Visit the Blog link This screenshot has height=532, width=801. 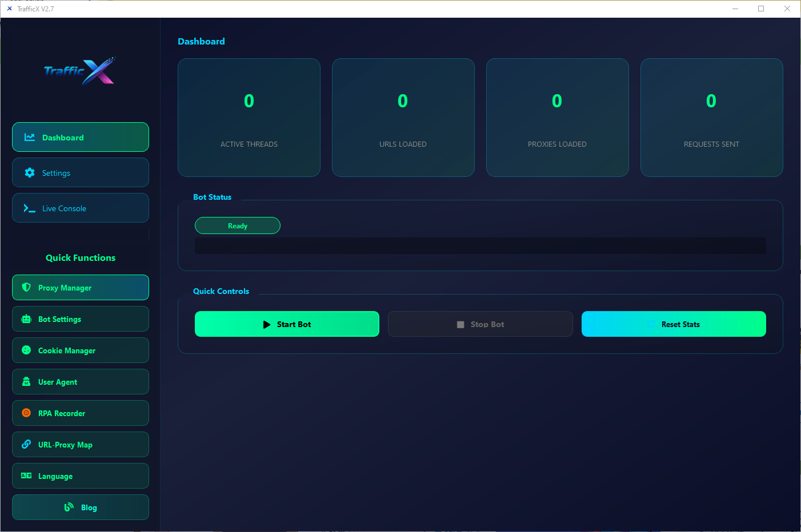pyautogui.click(x=81, y=507)
